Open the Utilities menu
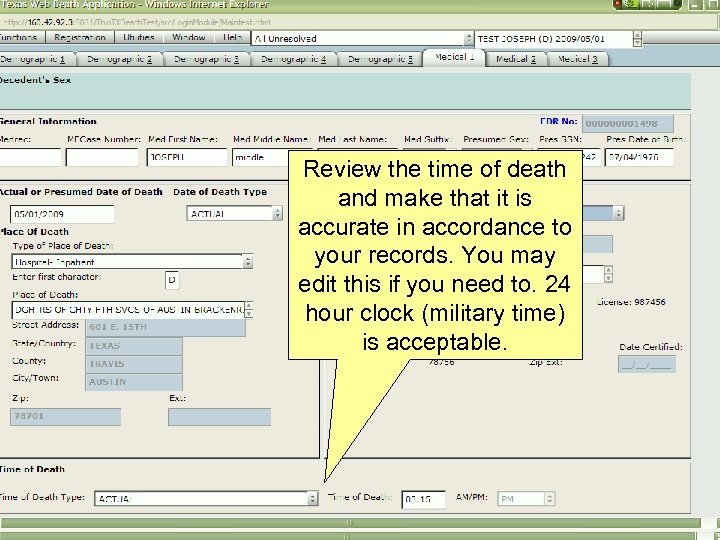 point(139,37)
